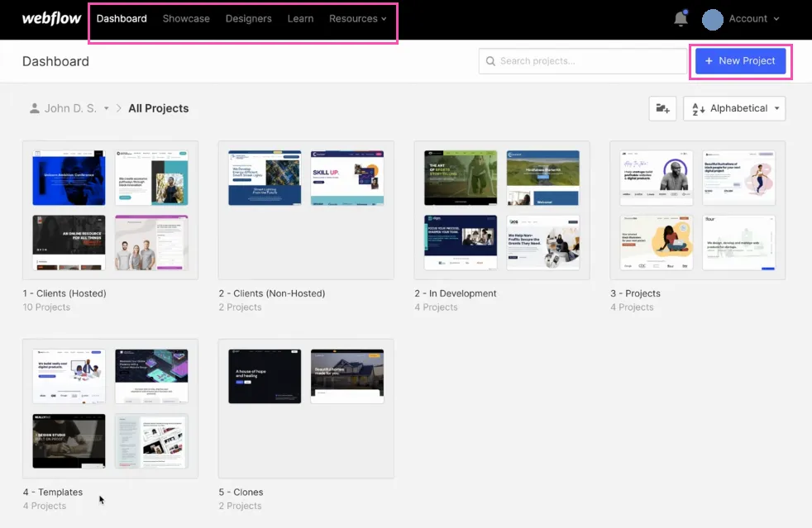Open the 3 - Projects folder thumbnail
812x528 pixels.
tap(698, 210)
